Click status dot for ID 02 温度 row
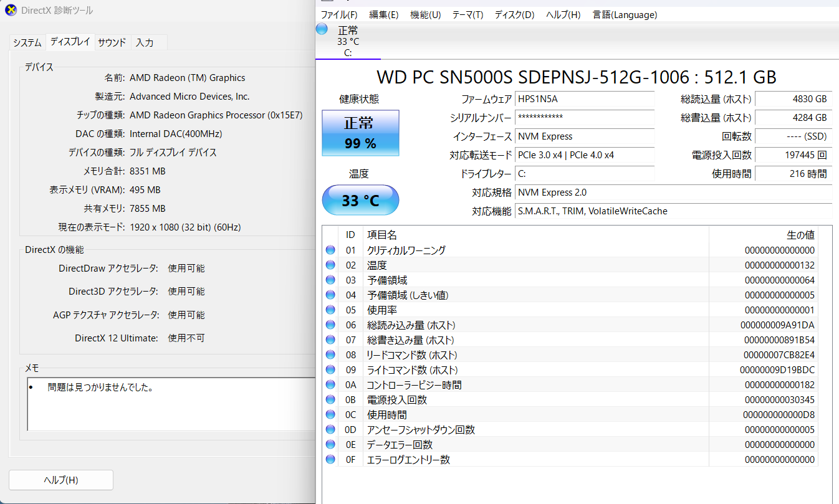The image size is (839, 504). click(x=330, y=265)
